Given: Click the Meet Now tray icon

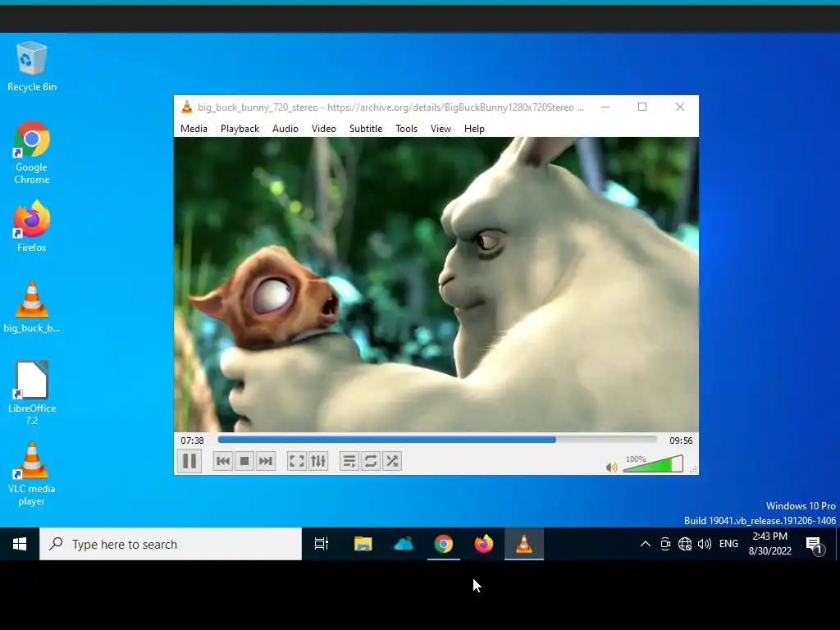Looking at the screenshot, I should click(665, 545).
